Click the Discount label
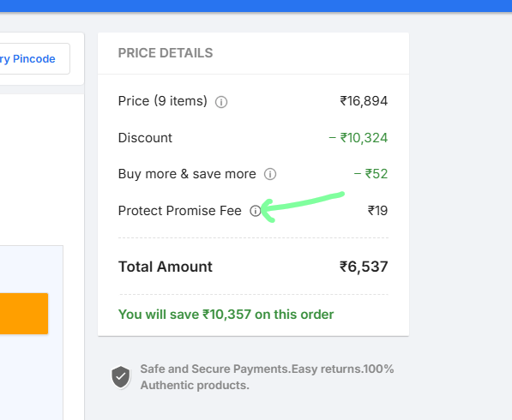512x420 pixels. (x=145, y=138)
